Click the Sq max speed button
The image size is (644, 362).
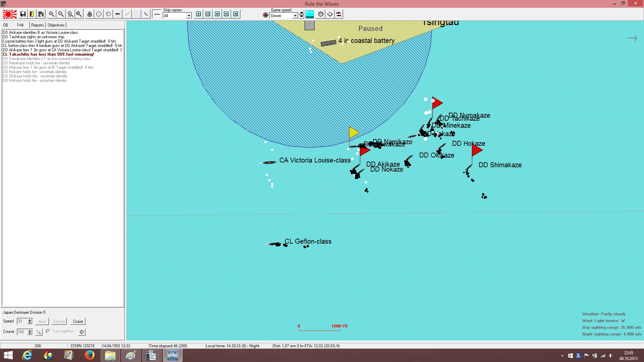pyautogui.click(x=59, y=321)
